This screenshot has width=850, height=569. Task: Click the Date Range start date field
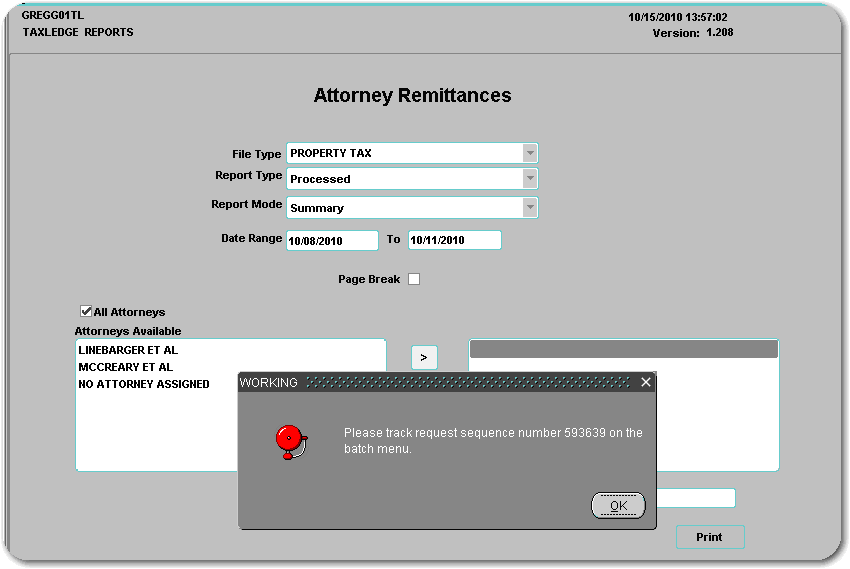point(332,241)
